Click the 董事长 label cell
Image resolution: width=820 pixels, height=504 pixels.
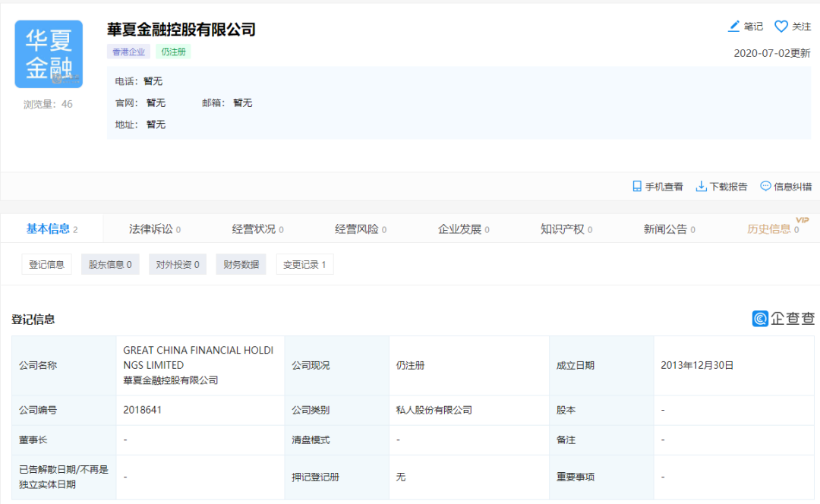click(64, 439)
